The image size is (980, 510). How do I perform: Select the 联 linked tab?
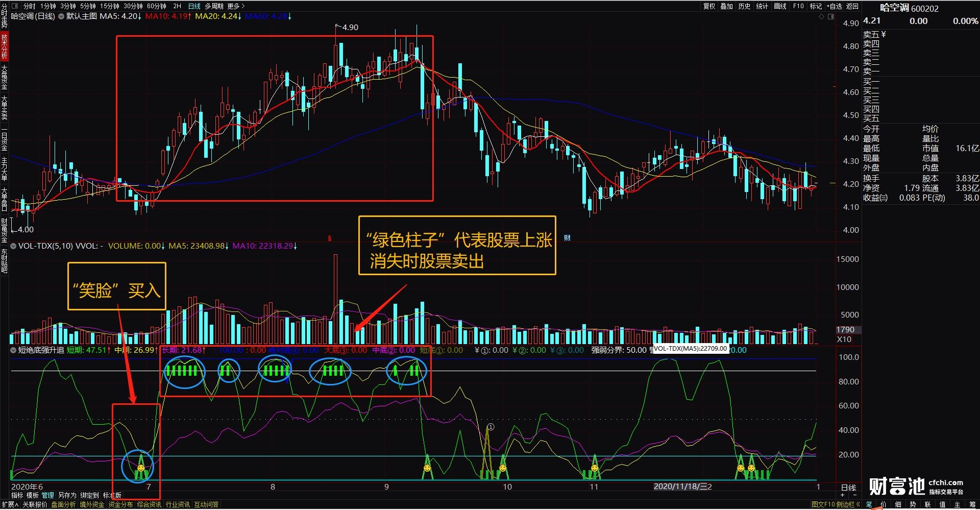(x=927, y=504)
